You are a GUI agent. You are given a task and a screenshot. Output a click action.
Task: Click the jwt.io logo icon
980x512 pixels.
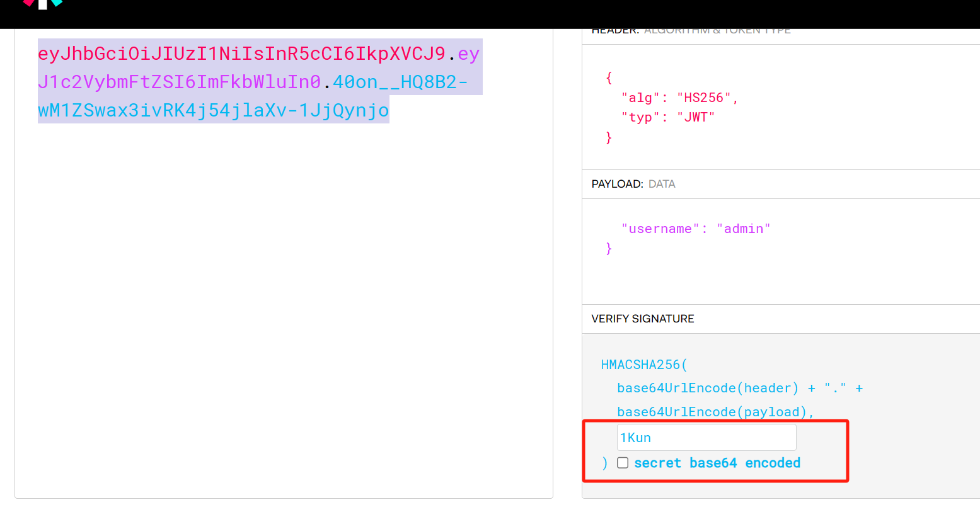click(43, 4)
